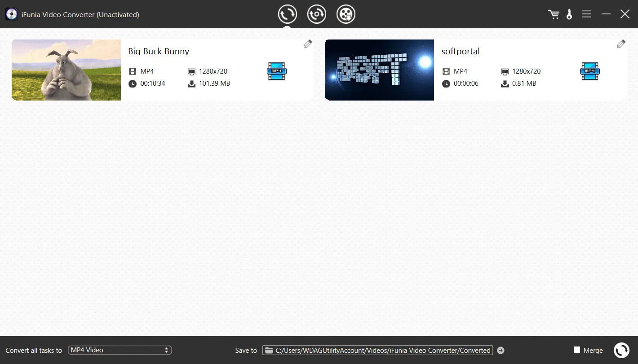
Task: Open output format for Big Buck Bunny
Action: [277, 71]
